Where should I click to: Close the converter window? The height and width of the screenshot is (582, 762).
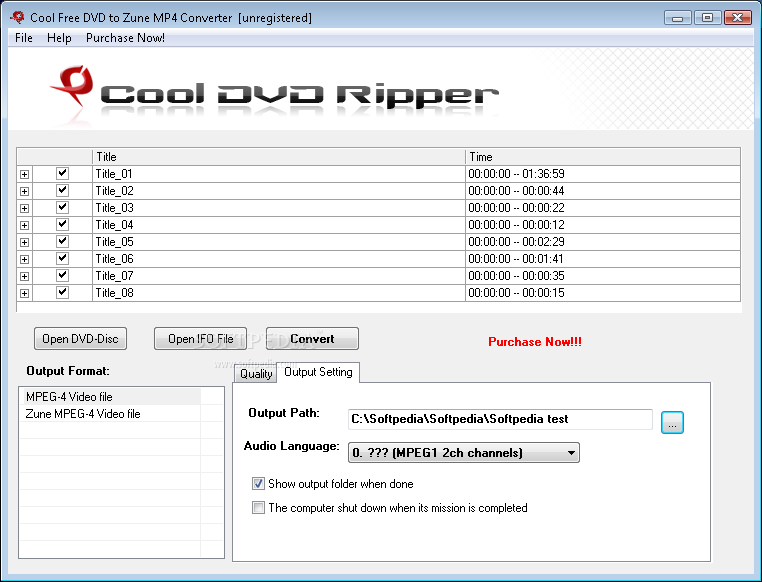738,18
